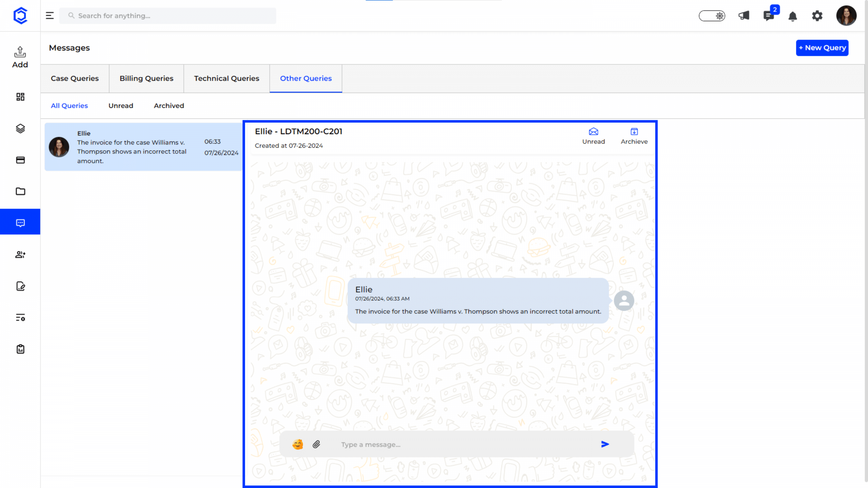This screenshot has width=868, height=488.
Task: Click the Created at 07-26-2024 text
Action: point(289,146)
